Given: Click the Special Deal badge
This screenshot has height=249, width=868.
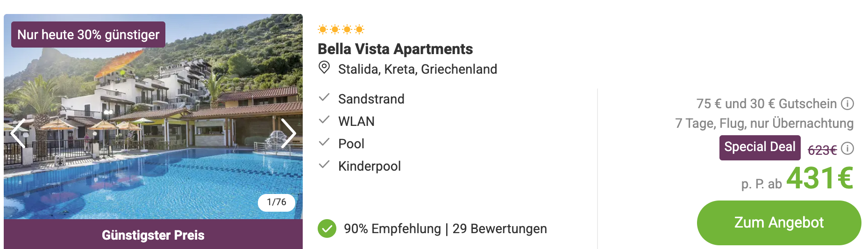Looking at the screenshot, I should 760,147.
